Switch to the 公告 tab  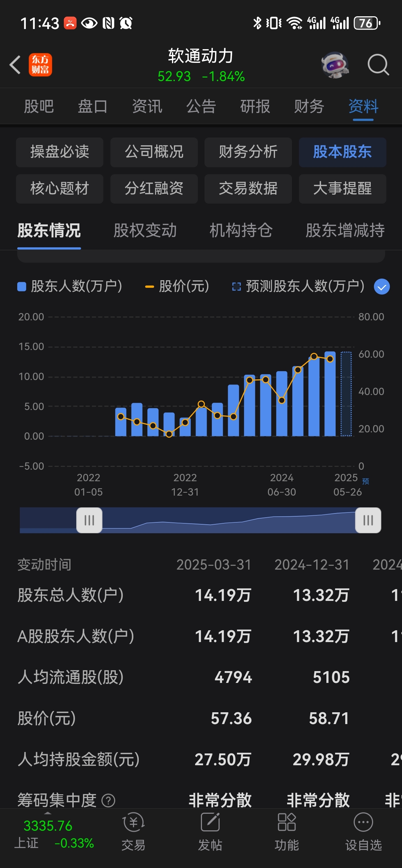tap(201, 107)
